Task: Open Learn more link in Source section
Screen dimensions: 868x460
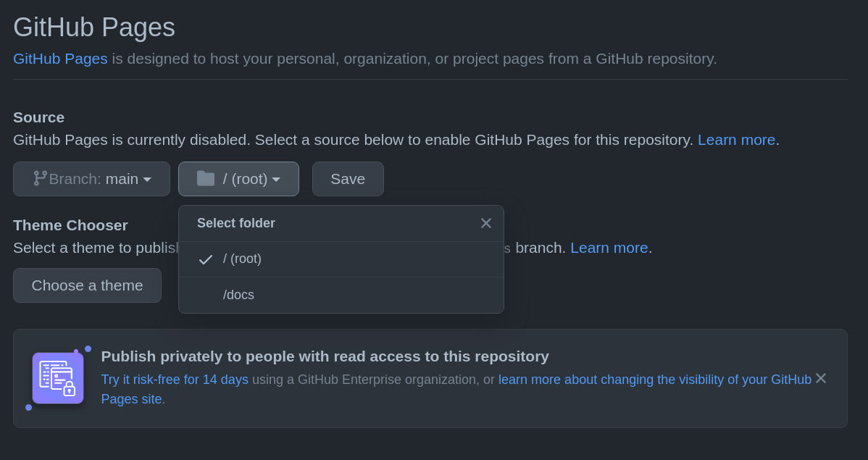Action: click(736, 140)
